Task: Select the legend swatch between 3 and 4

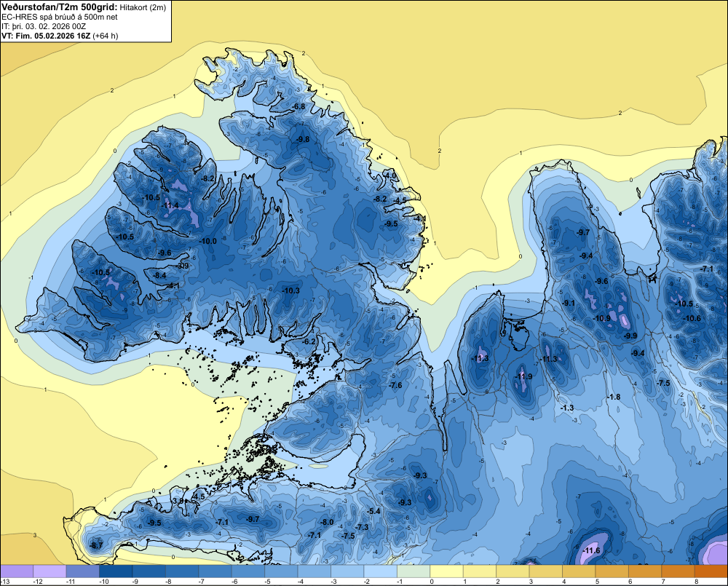Action: click(x=547, y=571)
